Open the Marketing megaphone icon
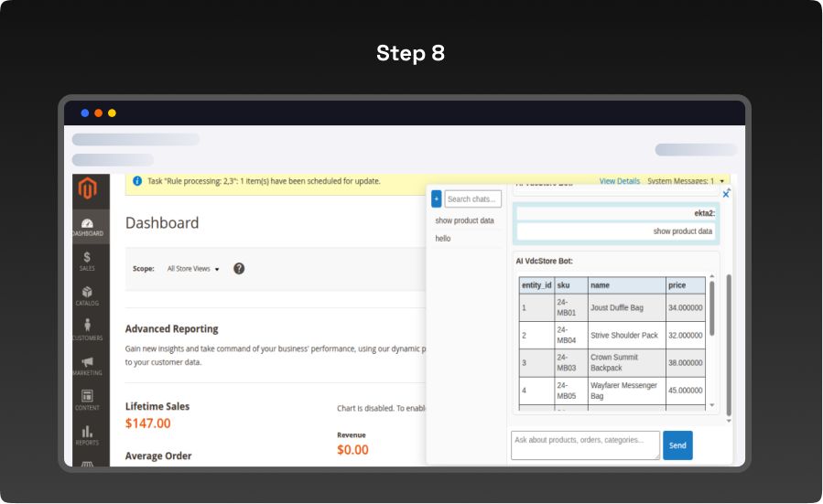823x504 pixels. click(x=87, y=366)
